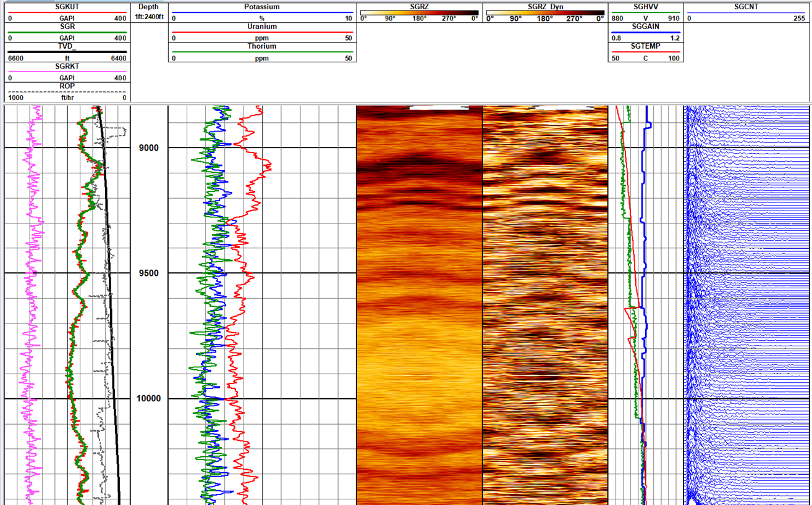
Task: Select the SGHVV voltage curve header
Action: point(645,7)
